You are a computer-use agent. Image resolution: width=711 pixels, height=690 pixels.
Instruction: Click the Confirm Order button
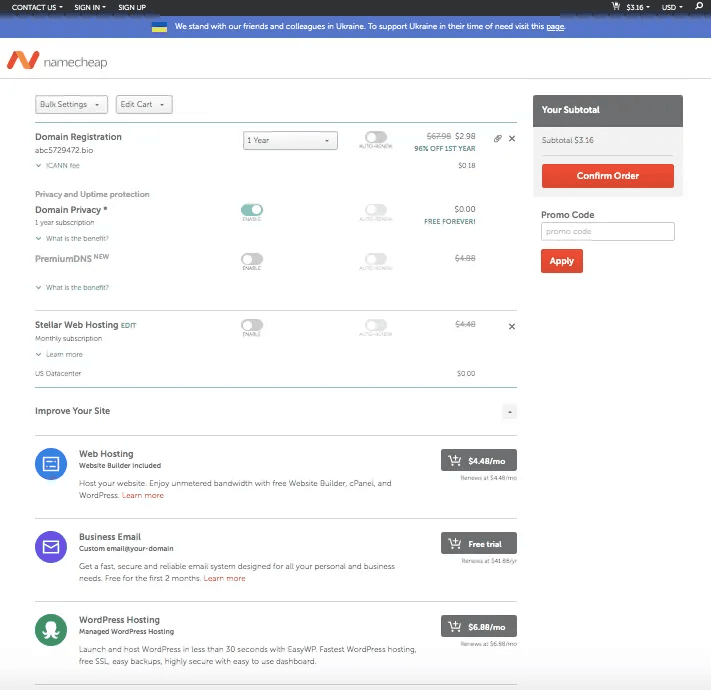point(608,176)
